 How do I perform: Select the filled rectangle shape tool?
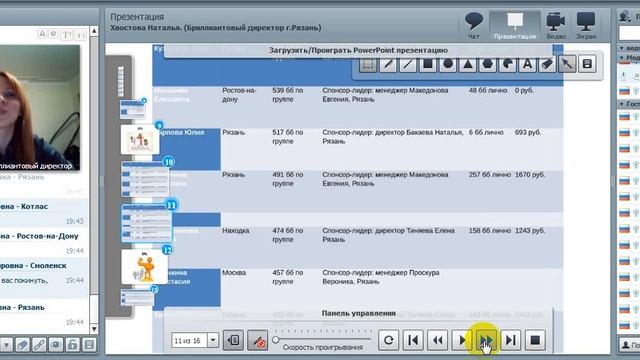pos(428,64)
